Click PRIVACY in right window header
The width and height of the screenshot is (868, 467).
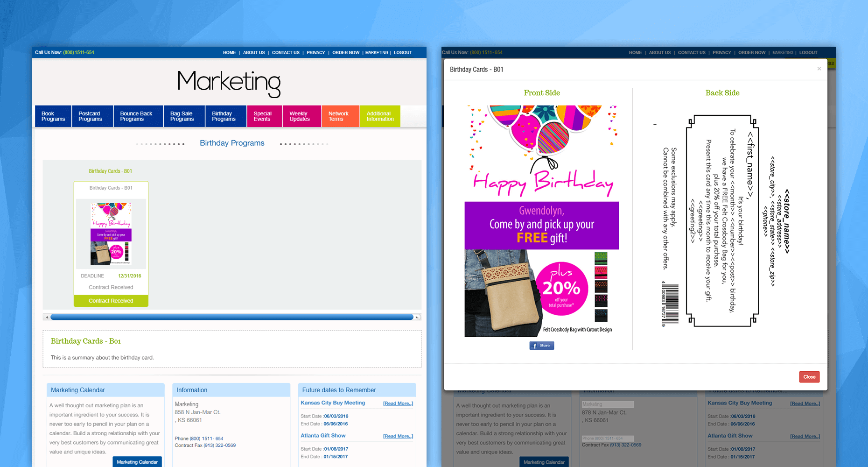(721, 53)
